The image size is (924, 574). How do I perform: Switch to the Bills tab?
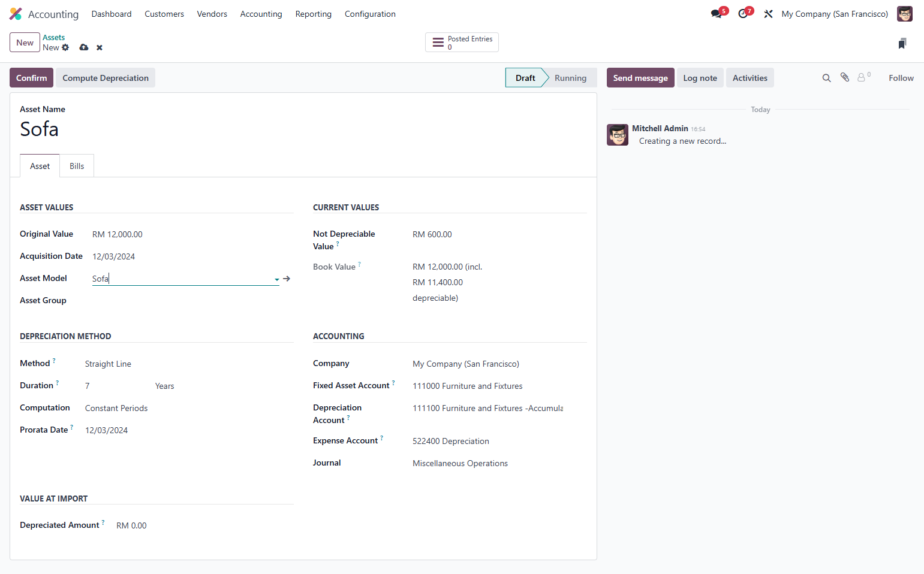pyautogui.click(x=77, y=166)
